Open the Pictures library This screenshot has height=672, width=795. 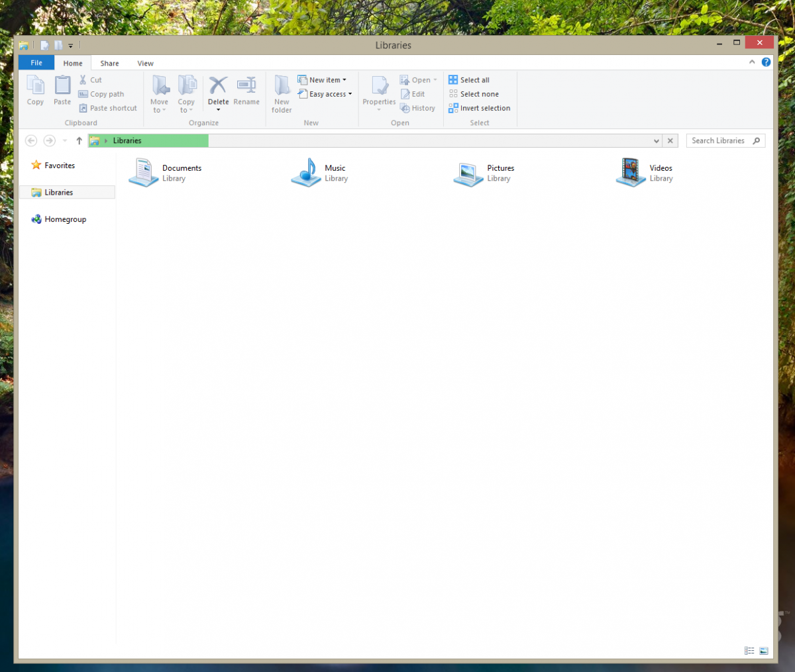click(484, 172)
